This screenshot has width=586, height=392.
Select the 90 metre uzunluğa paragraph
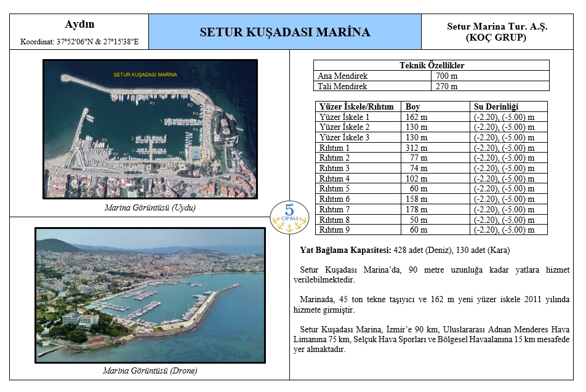click(x=431, y=274)
